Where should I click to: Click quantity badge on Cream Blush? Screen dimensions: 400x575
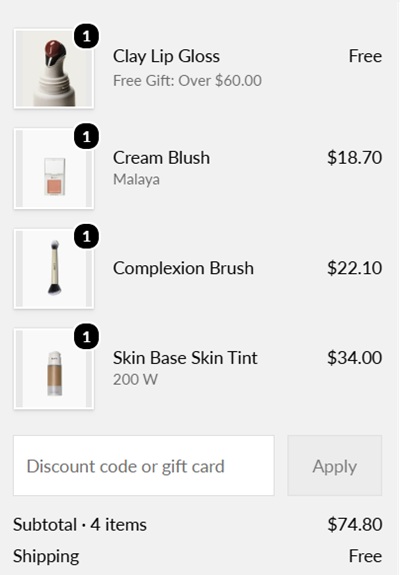87,137
